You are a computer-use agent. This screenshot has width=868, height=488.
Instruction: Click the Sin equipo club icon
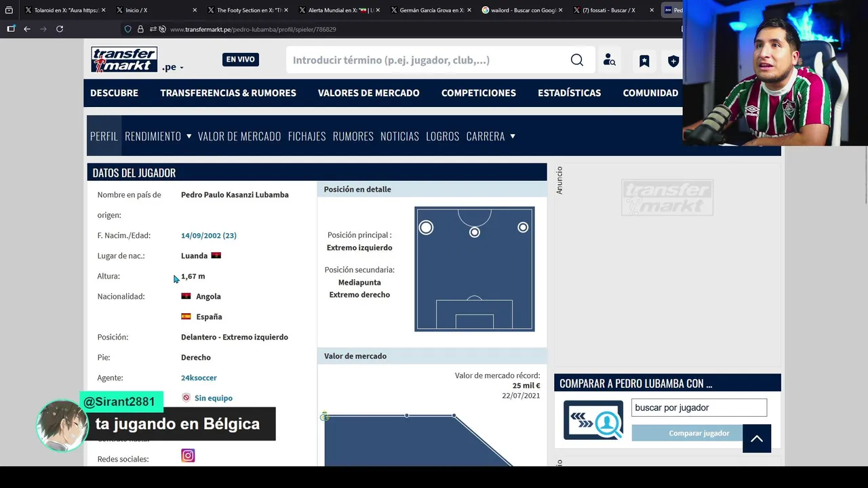coord(186,398)
